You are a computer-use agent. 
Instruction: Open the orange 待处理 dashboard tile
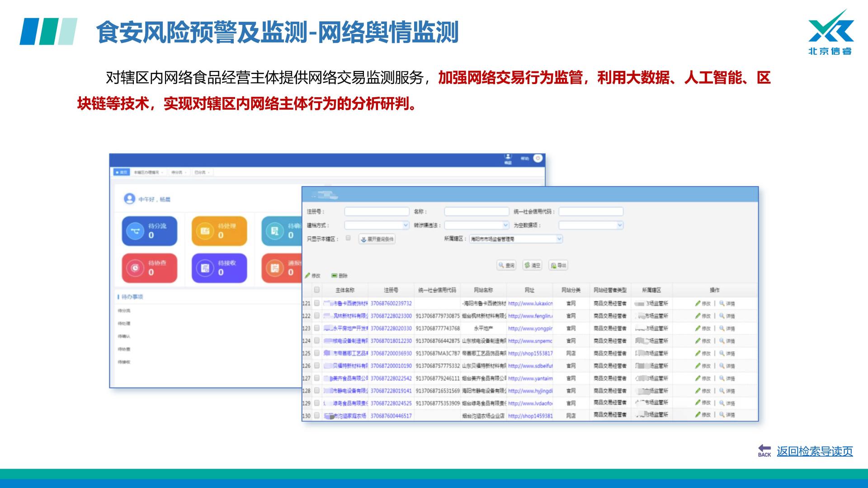(219, 231)
